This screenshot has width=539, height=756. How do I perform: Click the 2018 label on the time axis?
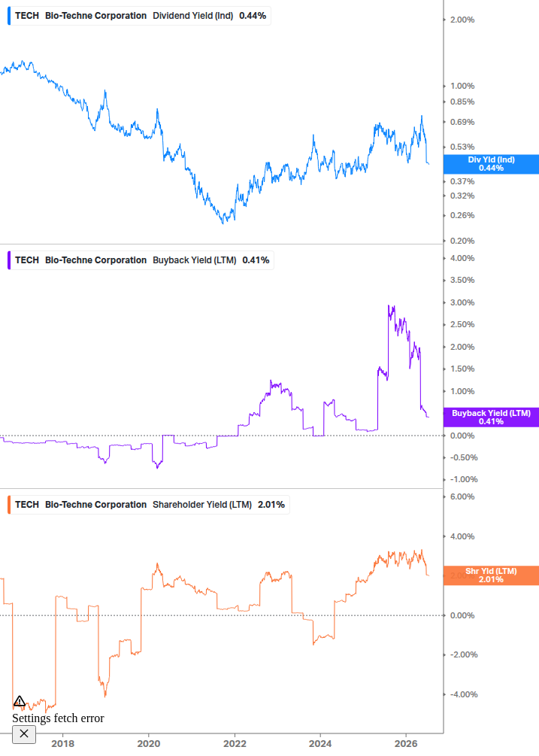(62, 743)
